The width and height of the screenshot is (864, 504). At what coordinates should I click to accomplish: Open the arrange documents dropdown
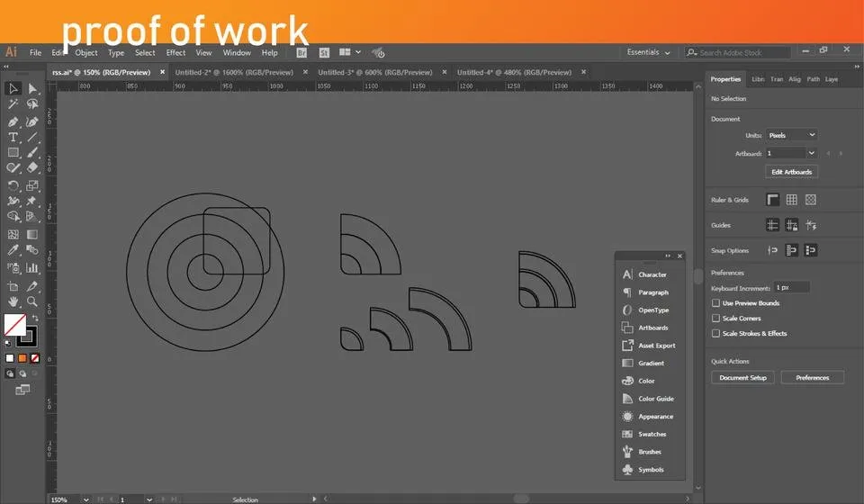[350, 52]
